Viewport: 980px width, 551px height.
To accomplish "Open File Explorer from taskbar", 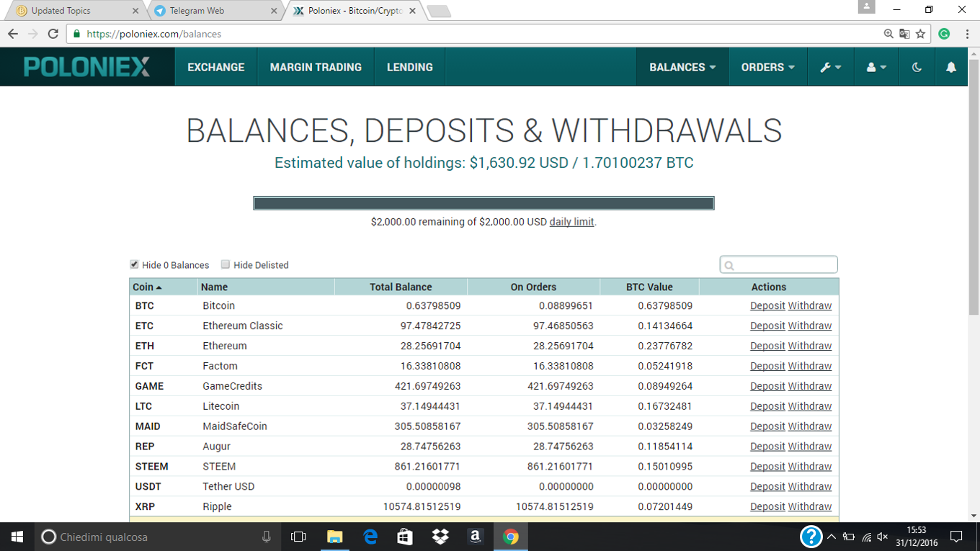I will [x=334, y=537].
